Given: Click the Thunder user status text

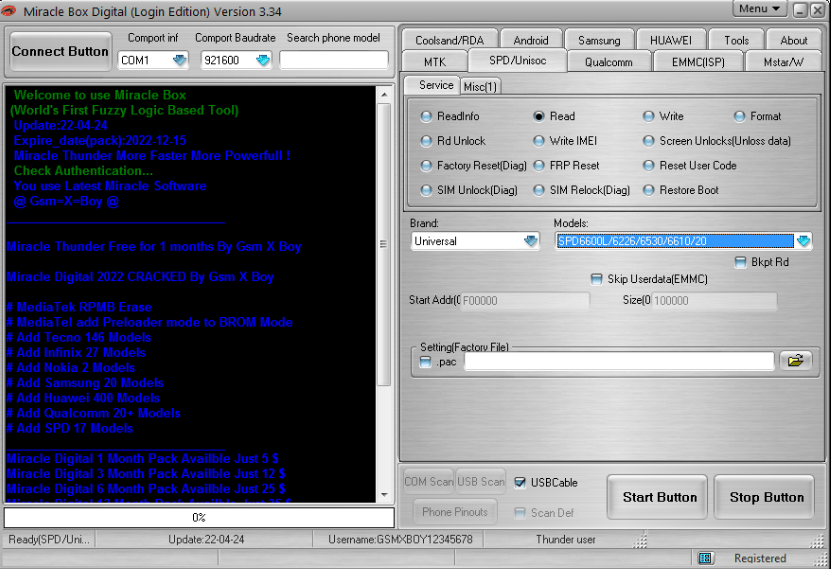Looking at the screenshot, I should (565, 539).
